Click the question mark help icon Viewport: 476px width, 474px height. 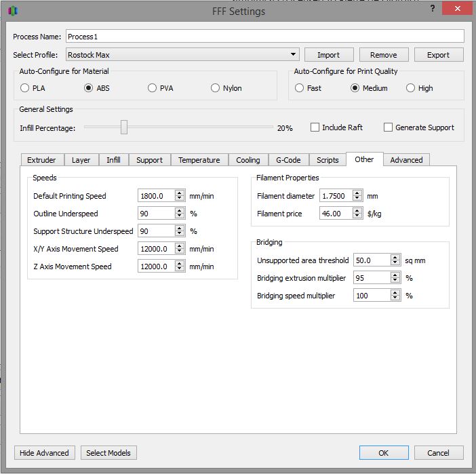(x=433, y=9)
